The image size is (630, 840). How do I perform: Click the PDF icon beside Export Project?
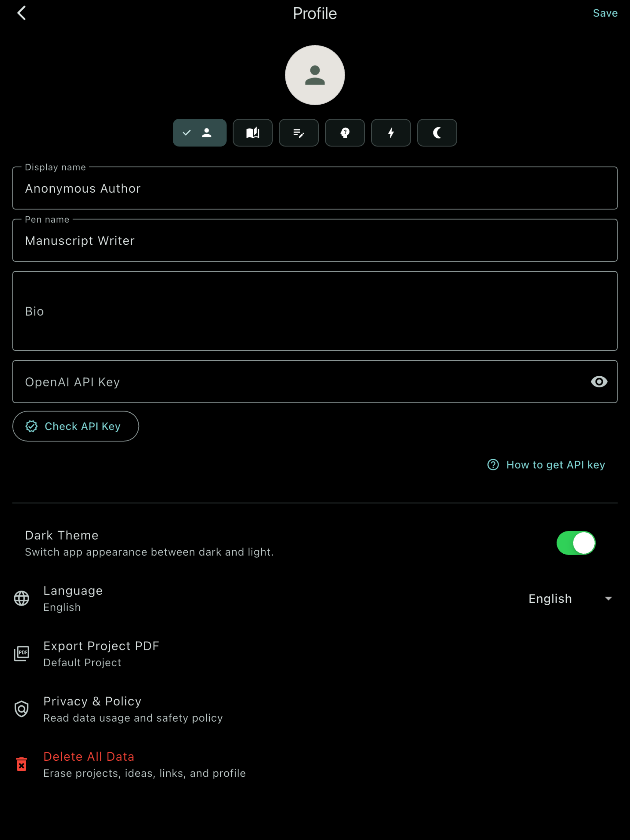[x=22, y=654]
